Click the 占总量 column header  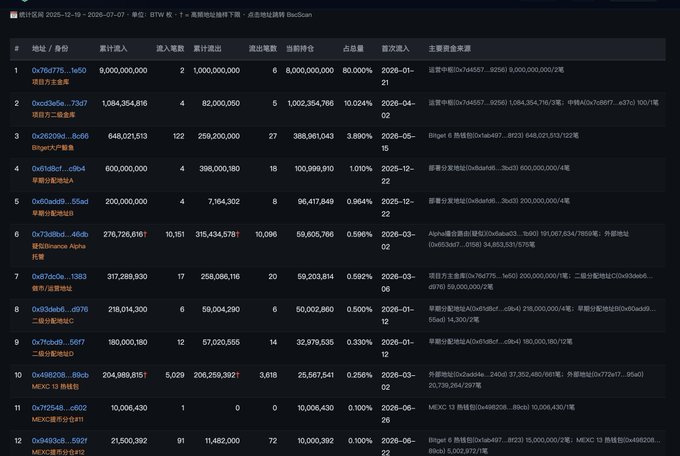point(353,49)
